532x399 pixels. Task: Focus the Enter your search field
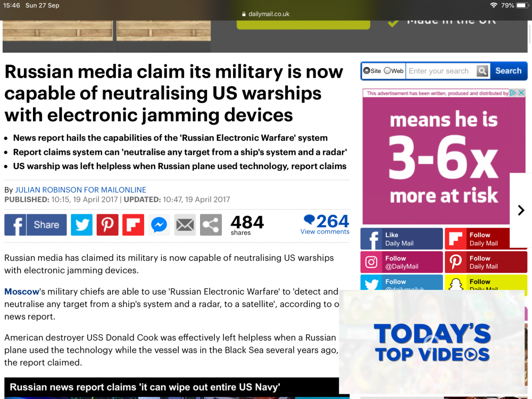441,71
